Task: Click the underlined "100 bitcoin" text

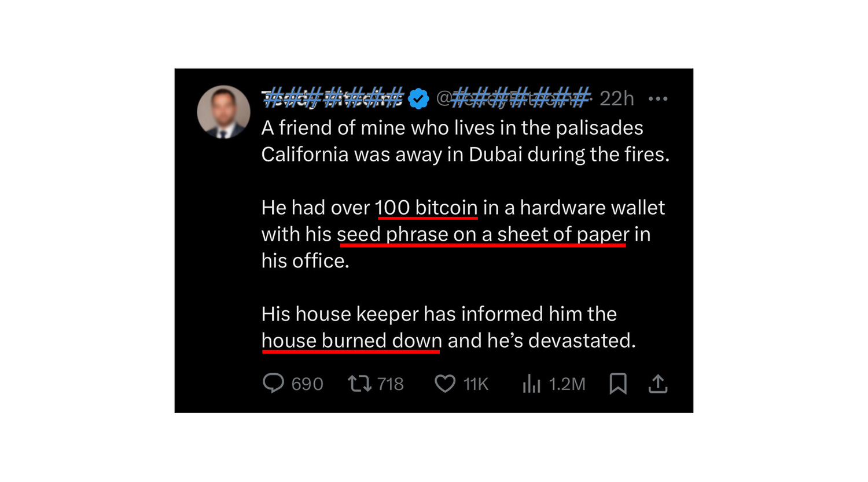Action: point(426,207)
